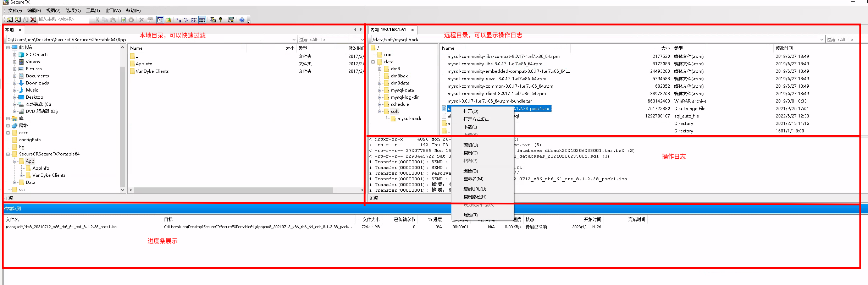The width and height of the screenshot is (868, 285).
Task: Open the toolbar overflow options arrow
Action: pyautogui.click(x=248, y=21)
